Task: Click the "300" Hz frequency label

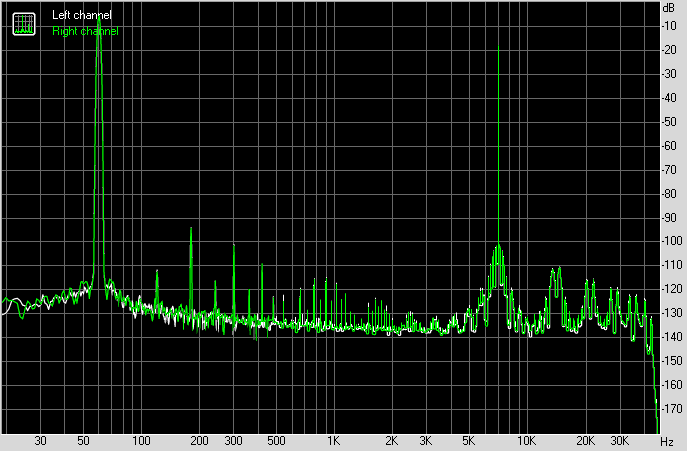Action: tap(234, 440)
